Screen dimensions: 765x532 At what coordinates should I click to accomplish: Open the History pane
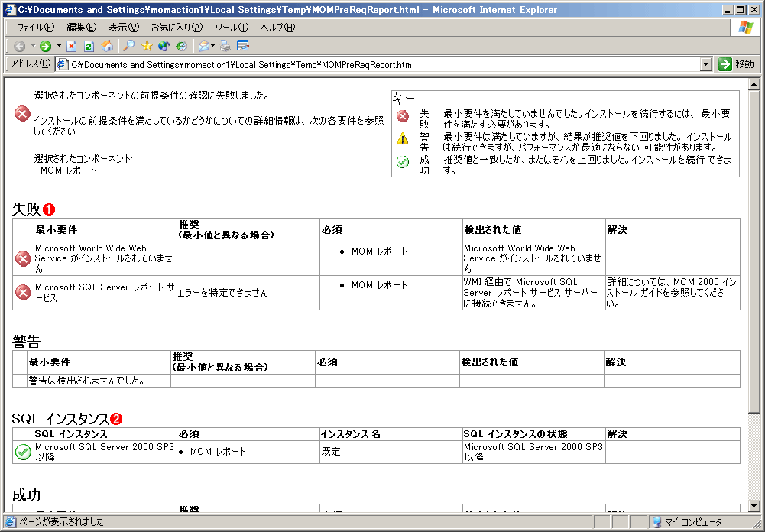(181, 47)
